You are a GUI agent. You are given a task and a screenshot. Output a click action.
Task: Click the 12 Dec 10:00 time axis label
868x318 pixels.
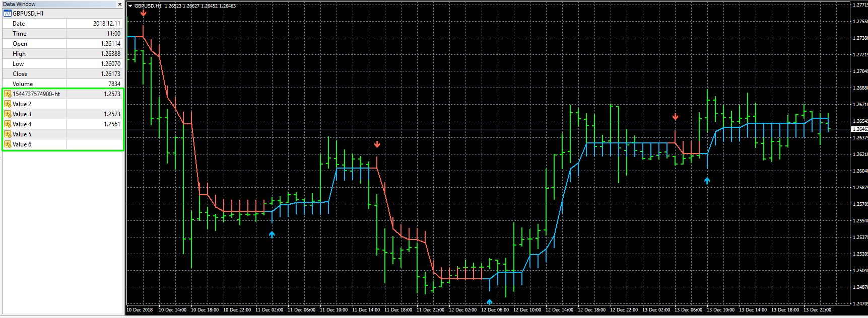[x=527, y=310]
